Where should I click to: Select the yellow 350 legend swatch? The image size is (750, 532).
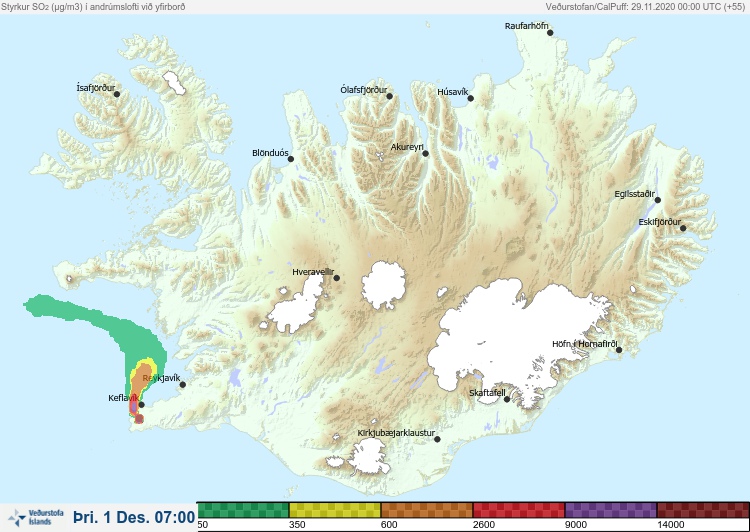pos(335,510)
